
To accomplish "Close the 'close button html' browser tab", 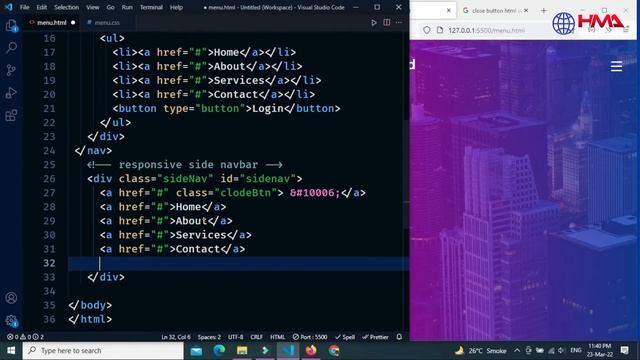I will click(526, 11).
